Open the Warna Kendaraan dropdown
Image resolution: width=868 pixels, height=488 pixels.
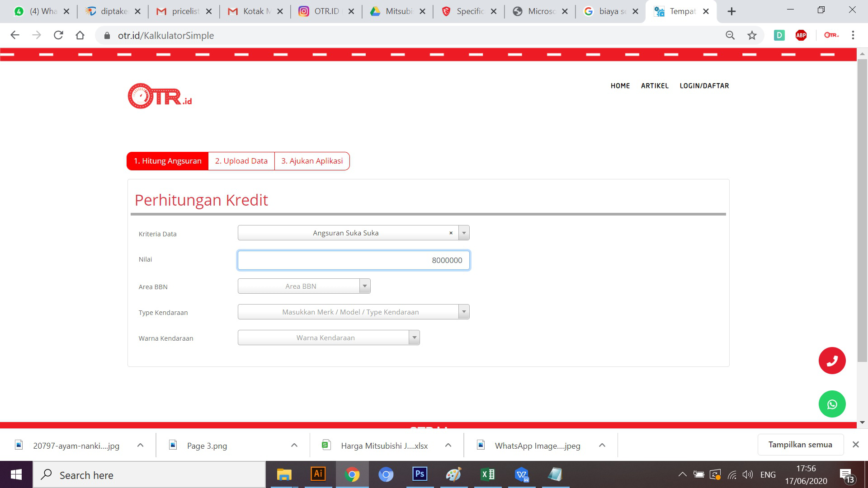(414, 338)
